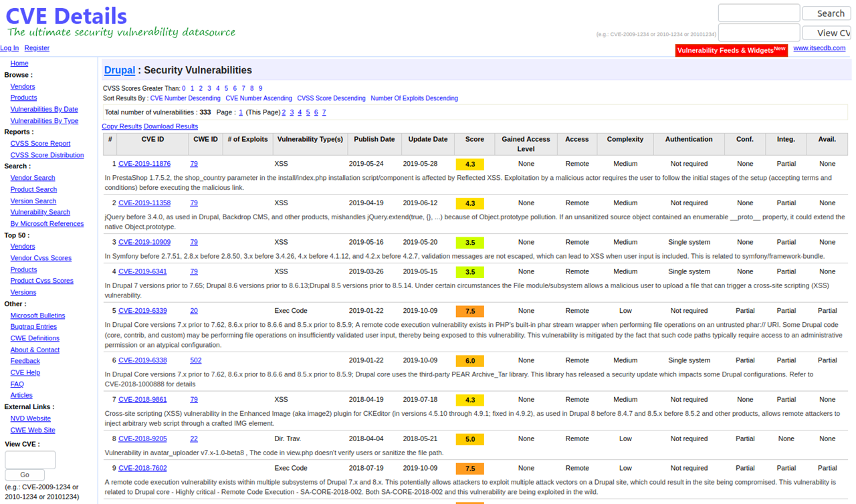Open the Drupal product link in the heading
The height and width of the screenshot is (504, 856).
(x=120, y=70)
